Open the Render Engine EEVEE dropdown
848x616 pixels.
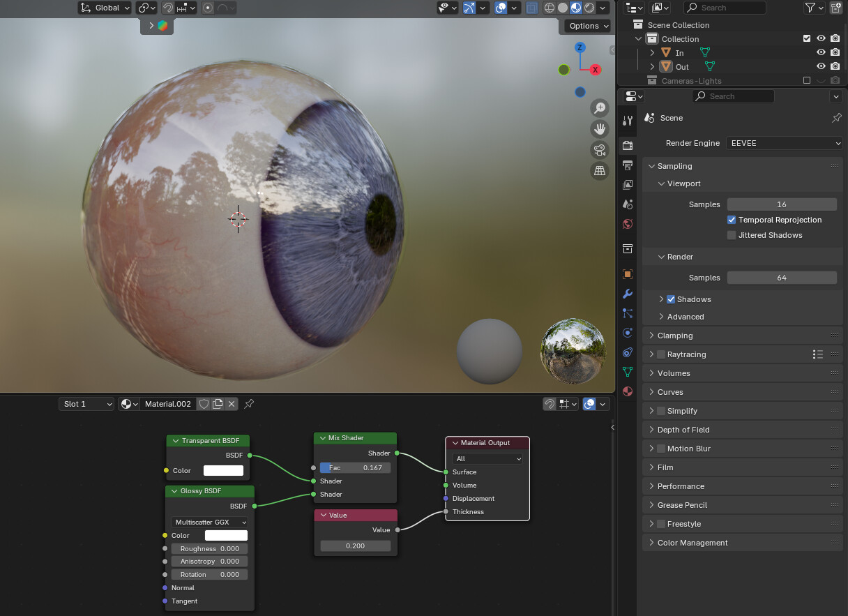coord(785,143)
